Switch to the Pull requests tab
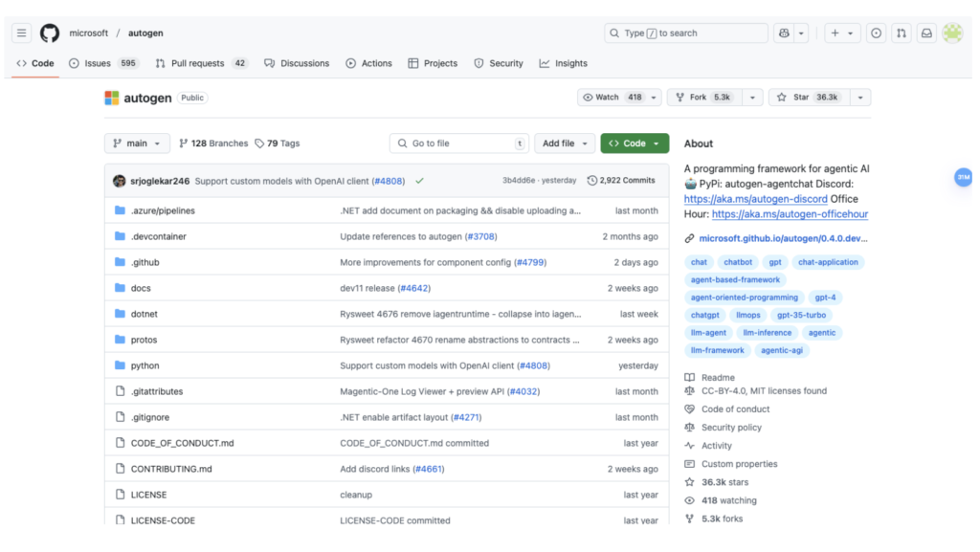The width and height of the screenshot is (980, 552). point(201,63)
